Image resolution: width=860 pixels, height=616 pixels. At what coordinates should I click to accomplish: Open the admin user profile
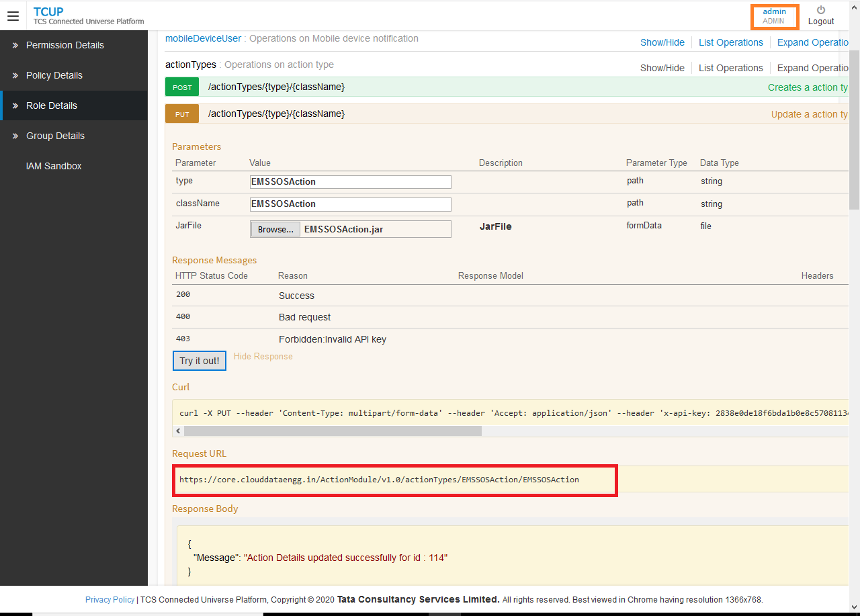(x=774, y=16)
